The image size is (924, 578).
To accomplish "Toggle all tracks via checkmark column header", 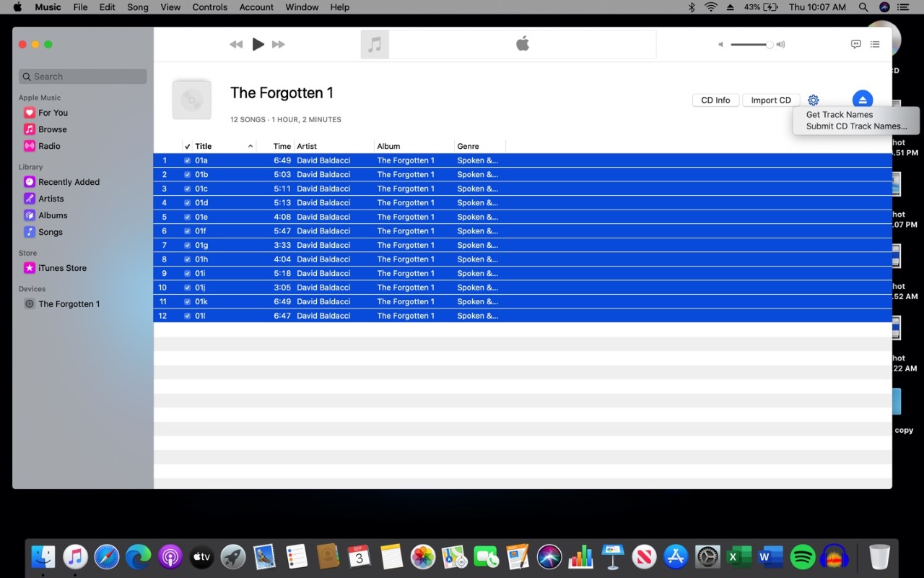I will [188, 146].
